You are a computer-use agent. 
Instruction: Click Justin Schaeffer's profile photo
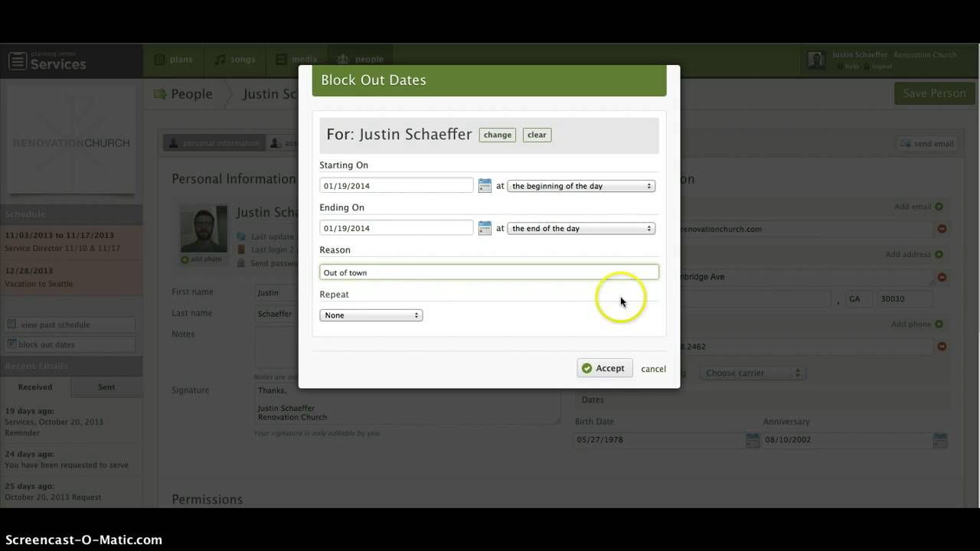pyautogui.click(x=204, y=228)
